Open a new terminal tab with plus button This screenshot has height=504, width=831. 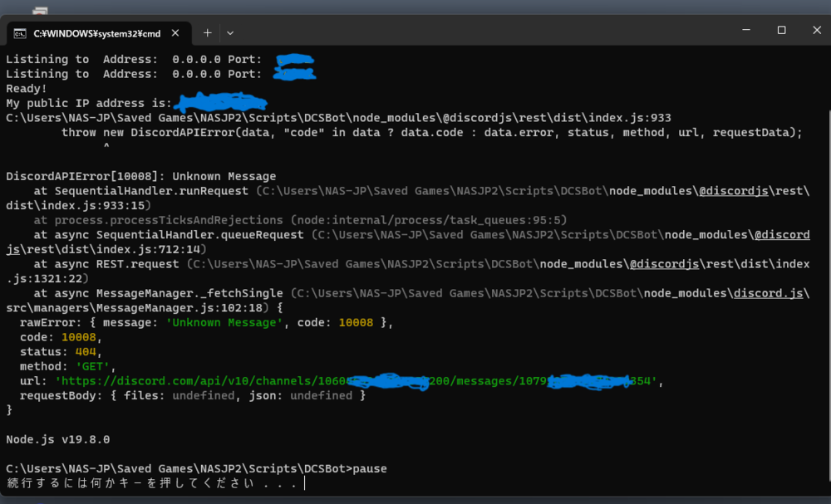coord(207,33)
